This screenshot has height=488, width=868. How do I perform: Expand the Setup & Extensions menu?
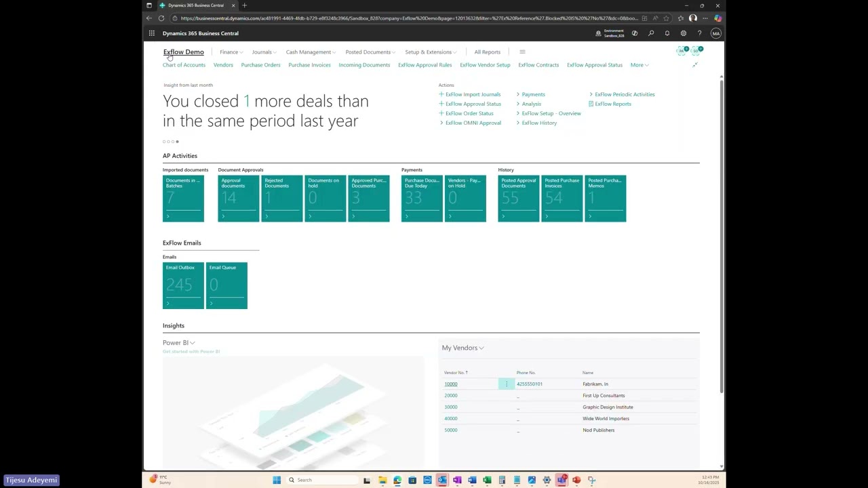click(431, 52)
